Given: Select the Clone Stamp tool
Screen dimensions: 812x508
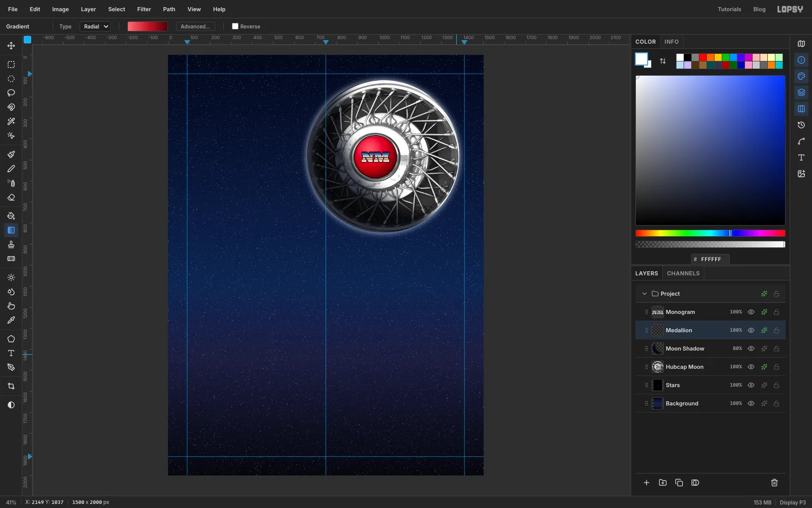Looking at the screenshot, I should 11,244.
